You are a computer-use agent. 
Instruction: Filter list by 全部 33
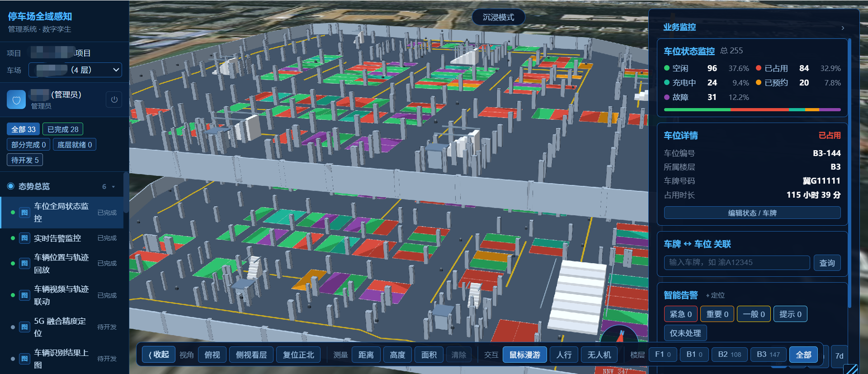point(24,129)
